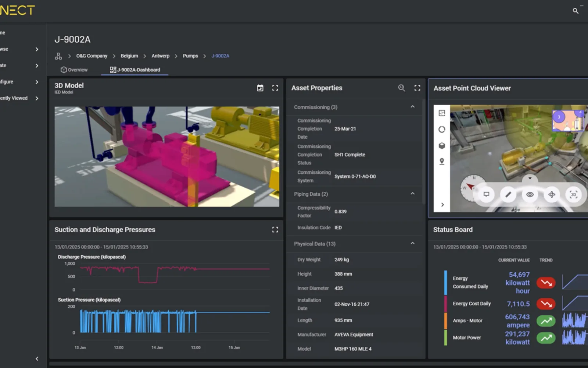588x368 pixels.
Task: Click the Motor Power sparkline chart
Action: click(x=574, y=337)
